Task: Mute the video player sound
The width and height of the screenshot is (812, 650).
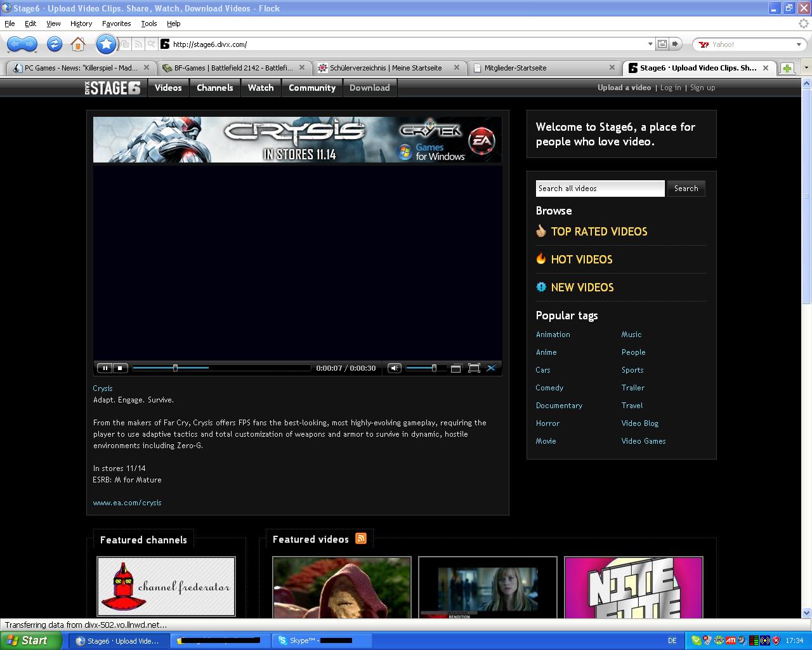Action: [x=394, y=368]
